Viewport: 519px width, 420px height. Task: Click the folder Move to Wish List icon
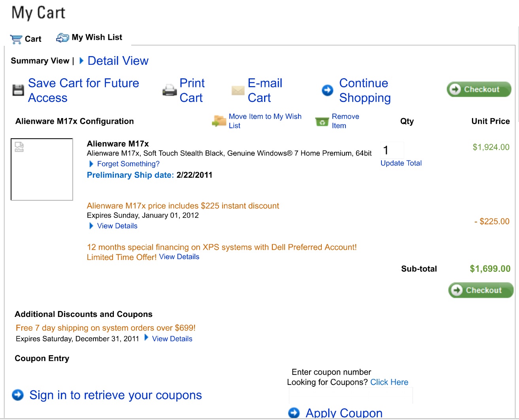pyautogui.click(x=219, y=121)
